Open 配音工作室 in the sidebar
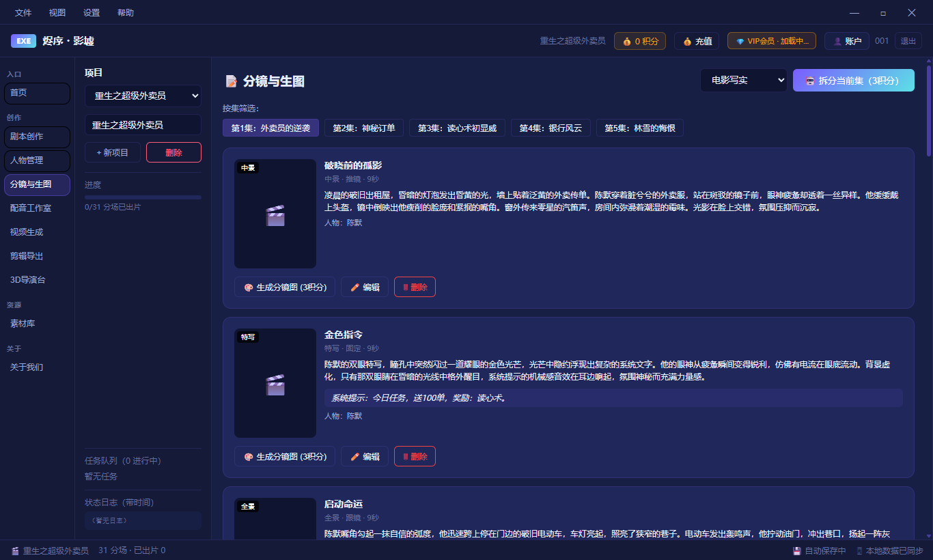The image size is (933, 560). (x=37, y=208)
